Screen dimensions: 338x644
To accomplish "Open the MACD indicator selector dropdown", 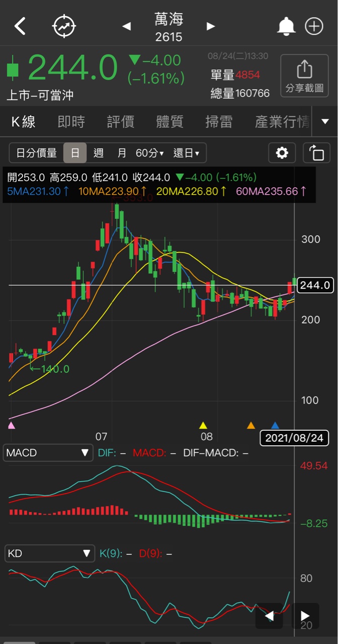I will pyautogui.click(x=48, y=453).
